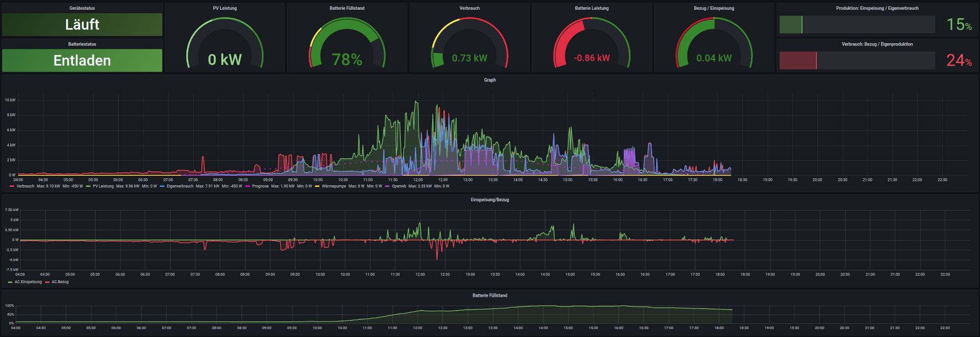Image resolution: width=980 pixels, height=337 pixels.
Task: Click the magenta Prognose legend color marker
Action: point(247,186)
